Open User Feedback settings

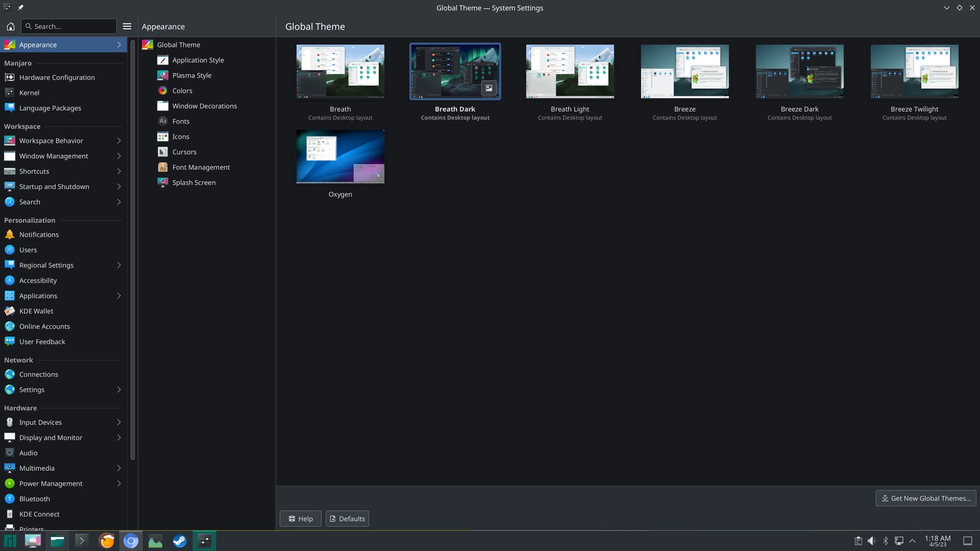63,342
